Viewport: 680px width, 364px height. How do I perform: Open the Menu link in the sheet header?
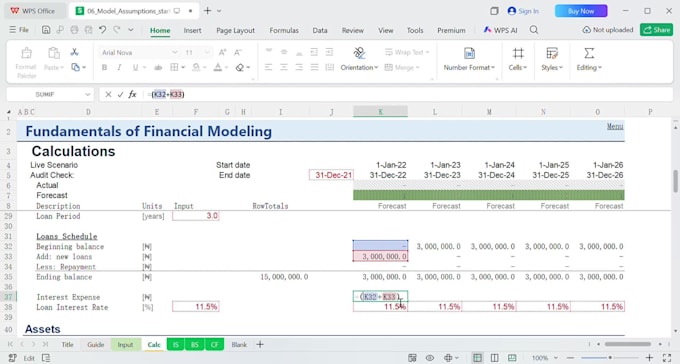[615, 126]
